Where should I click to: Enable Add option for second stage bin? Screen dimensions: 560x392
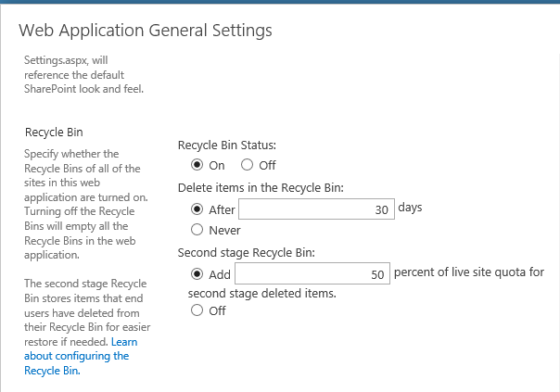click(x=197, y=274)
